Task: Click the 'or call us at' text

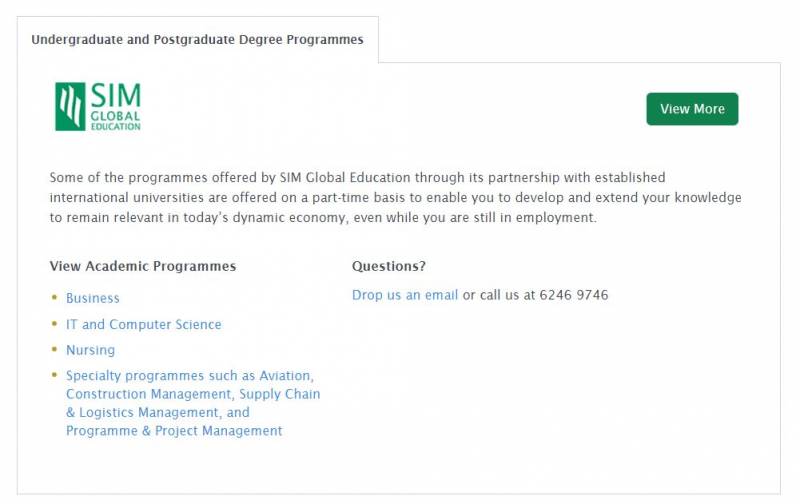Action: pos(498,295)
